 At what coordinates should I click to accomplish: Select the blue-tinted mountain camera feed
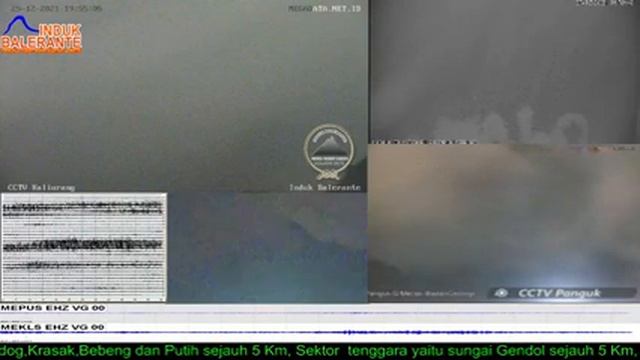tap(267, 247)
